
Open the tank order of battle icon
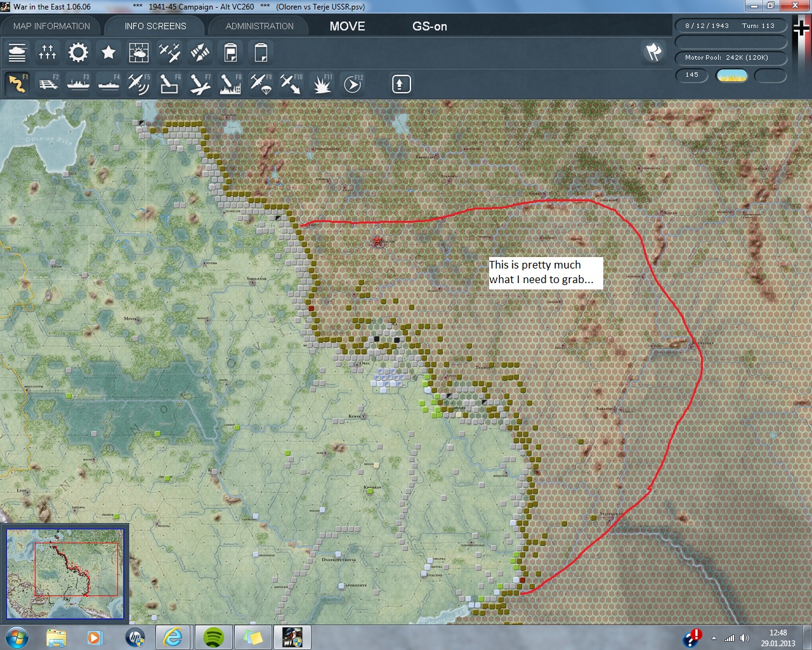click(17, 53)
